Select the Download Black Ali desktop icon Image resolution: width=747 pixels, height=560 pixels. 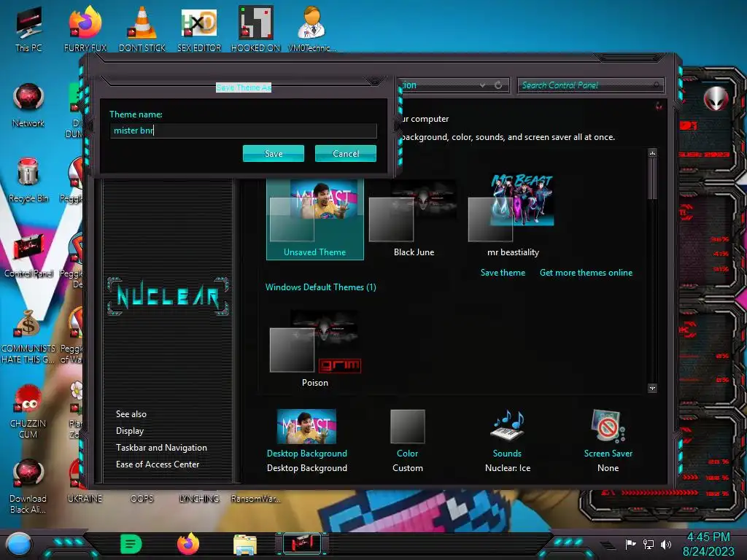pos(28,486)
